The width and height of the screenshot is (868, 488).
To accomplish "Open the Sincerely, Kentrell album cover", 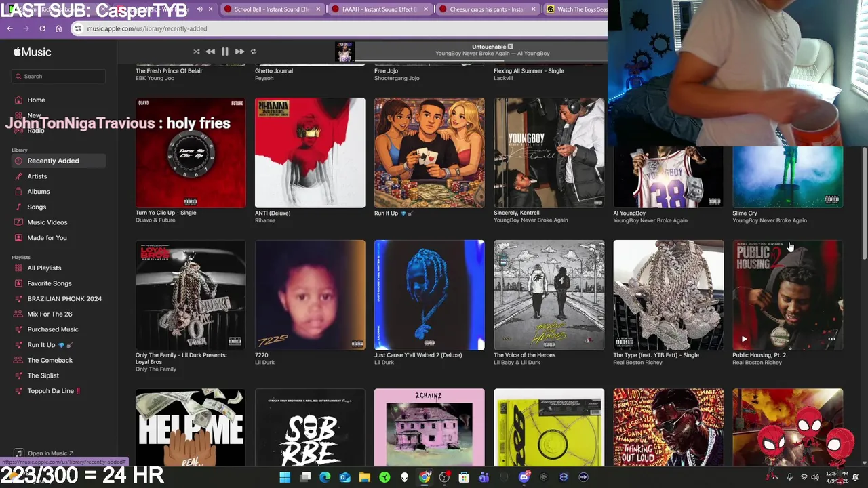I will (x=549, y=152).
